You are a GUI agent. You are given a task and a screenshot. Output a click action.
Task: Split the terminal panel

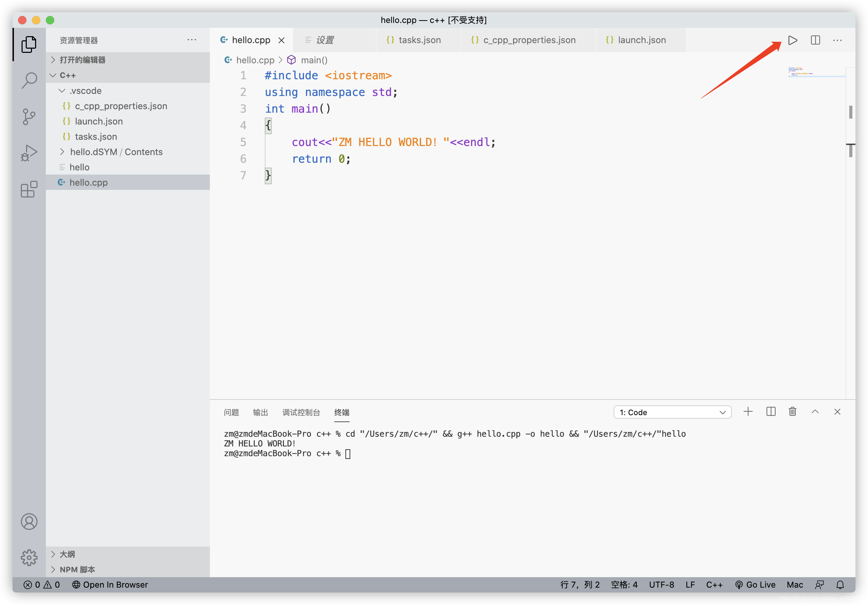point(770,412)
